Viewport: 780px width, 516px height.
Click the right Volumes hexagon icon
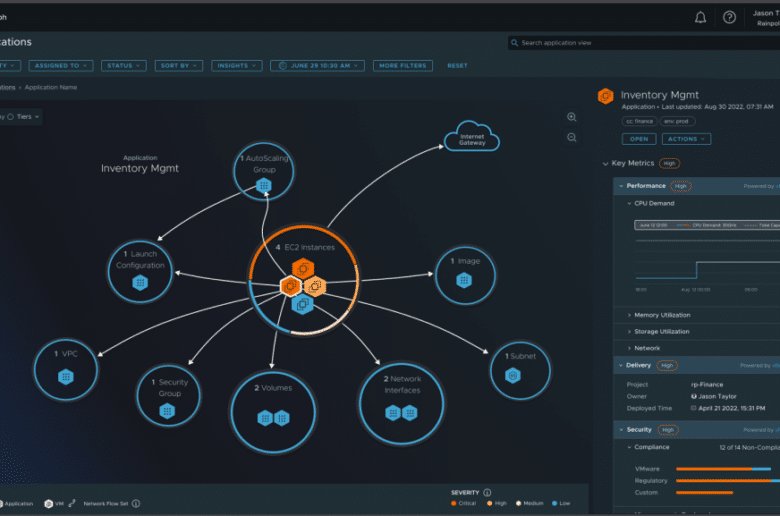tap(282, 418)
